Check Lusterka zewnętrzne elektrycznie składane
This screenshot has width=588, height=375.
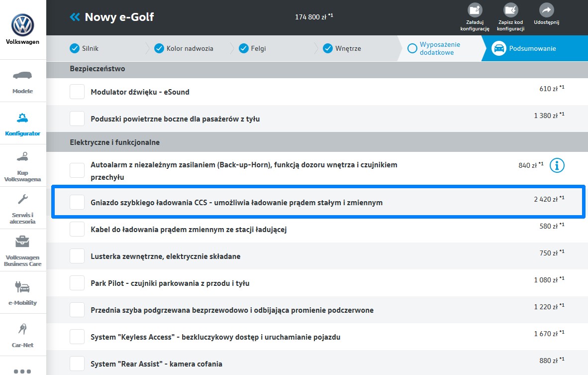pos(77,256)
